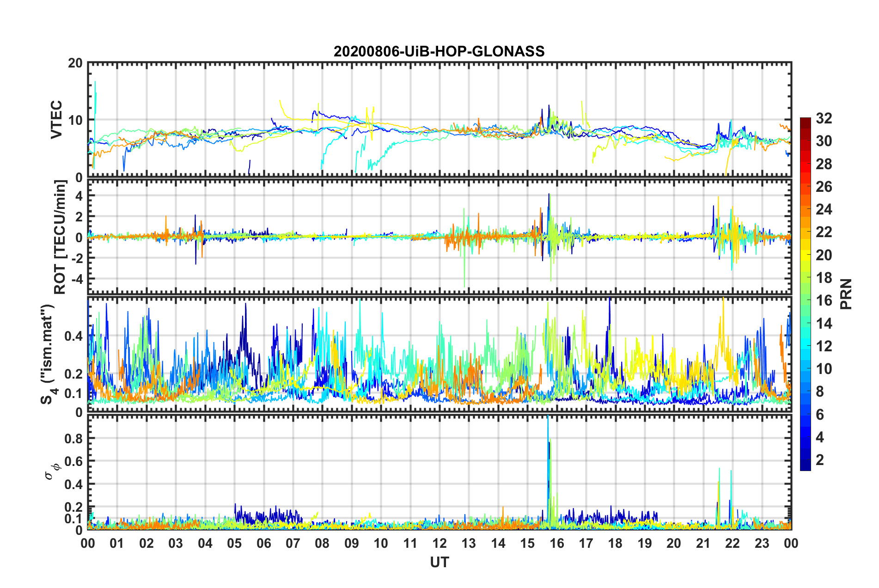This screenshot has width=879, height=588.
Task: Select hour 04 on the UT axis
Action: point(205,544)
